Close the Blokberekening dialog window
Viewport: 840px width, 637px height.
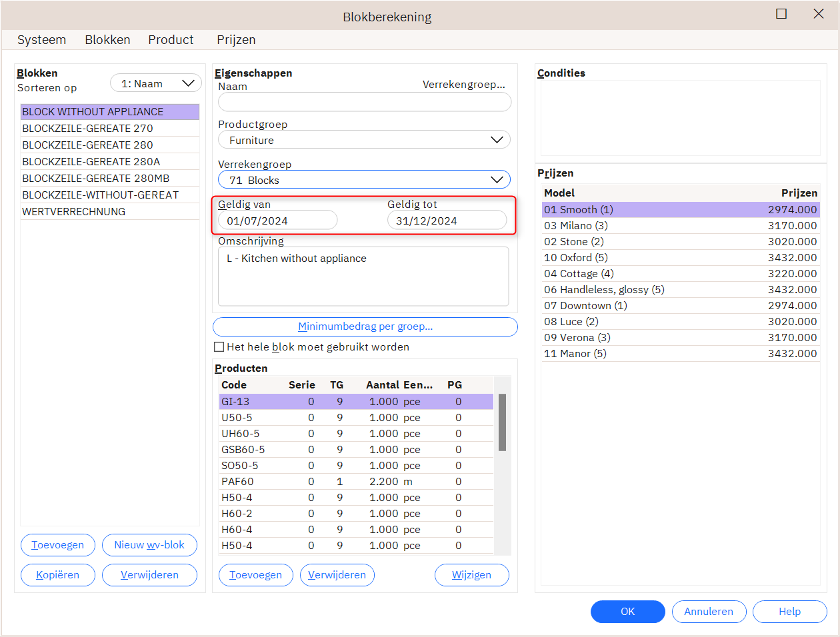coord(819,14)
